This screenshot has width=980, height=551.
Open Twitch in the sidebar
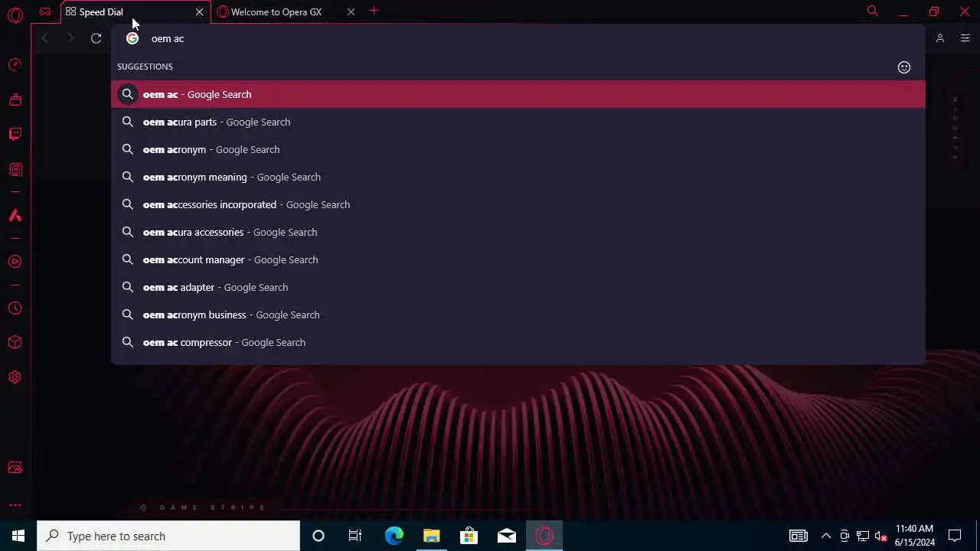tap(15, 134)
